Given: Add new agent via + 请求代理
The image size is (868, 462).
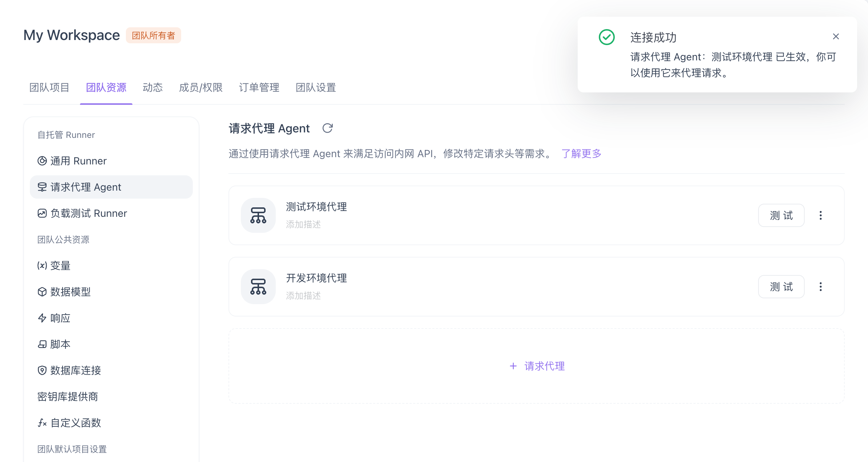Looking at the screenshot, I should click(x=537, y=366).
